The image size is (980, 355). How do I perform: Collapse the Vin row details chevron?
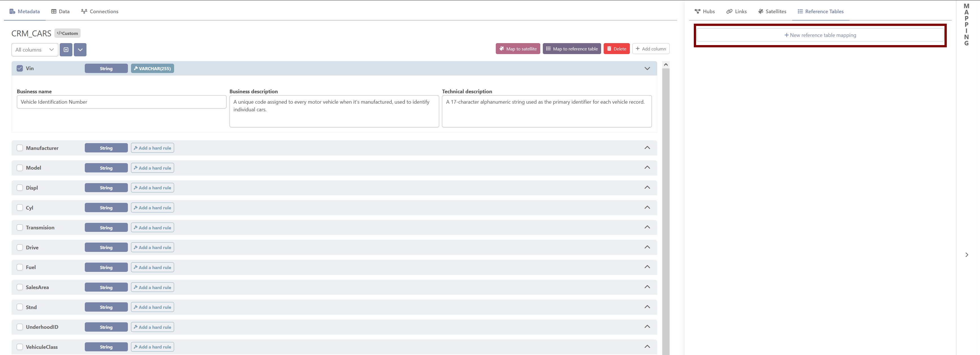(647, 68)
